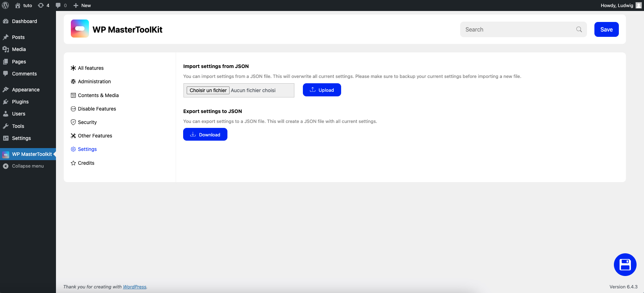
Task: Click the WordPress logo in admin bar
Action: tap(6, 5)
